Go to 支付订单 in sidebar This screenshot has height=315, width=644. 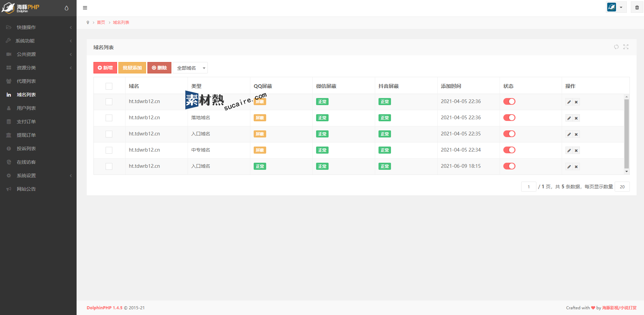point(26,122)
